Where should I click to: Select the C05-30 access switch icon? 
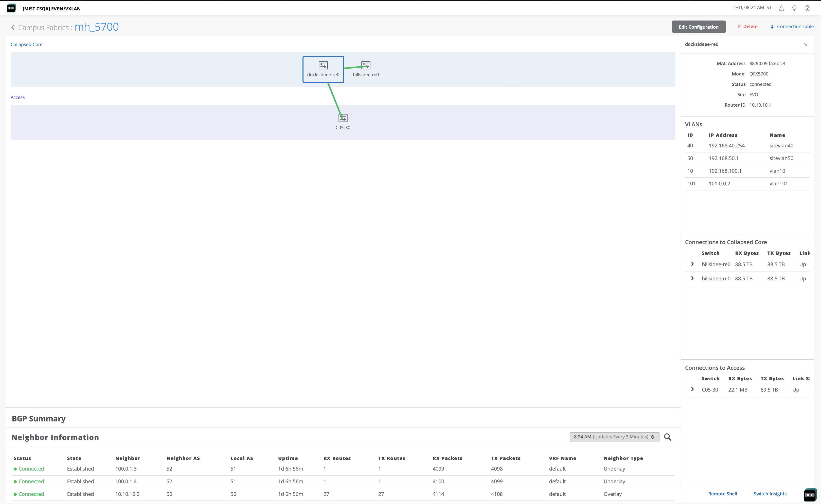pyautogui.click(x=343, y=118)
